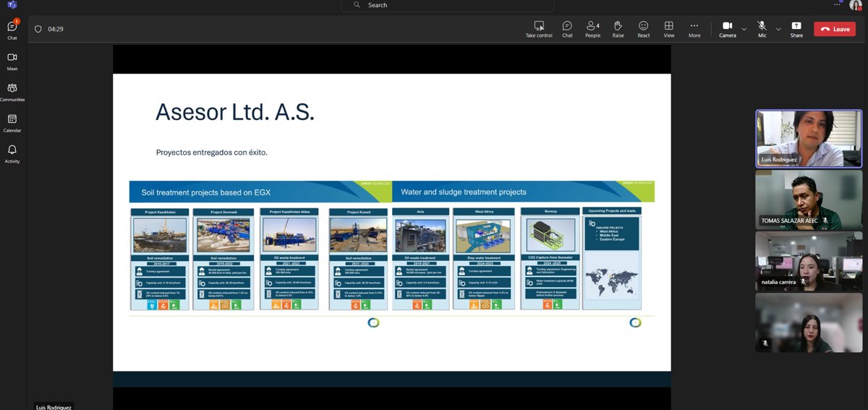Open the View layout options

669,29
